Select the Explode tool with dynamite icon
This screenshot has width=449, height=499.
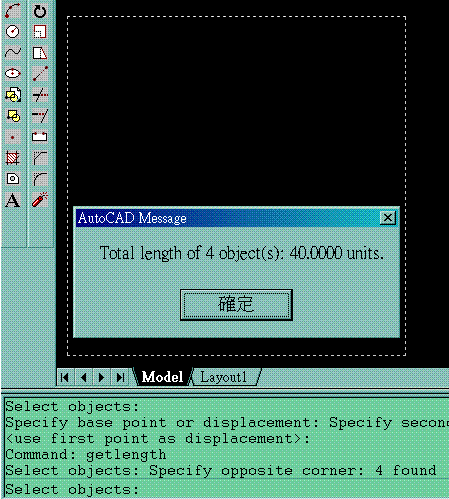[40, 200]
